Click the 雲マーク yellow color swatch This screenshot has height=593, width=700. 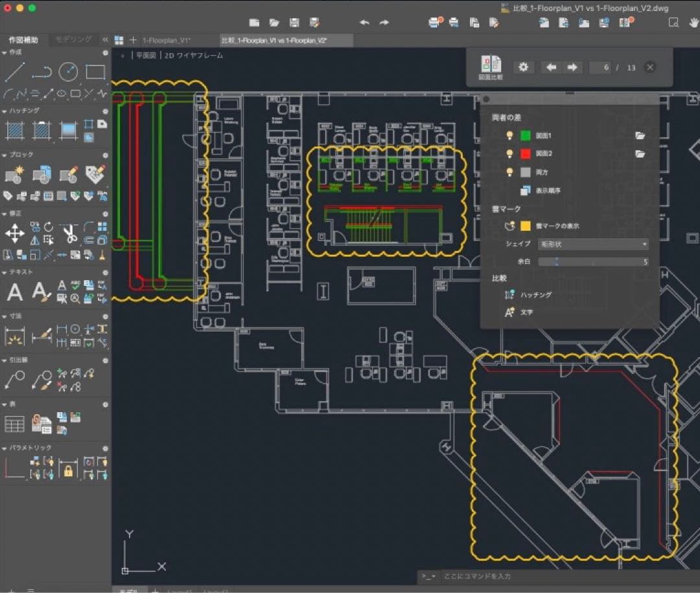pyautogui.click(x=526, y=226)
